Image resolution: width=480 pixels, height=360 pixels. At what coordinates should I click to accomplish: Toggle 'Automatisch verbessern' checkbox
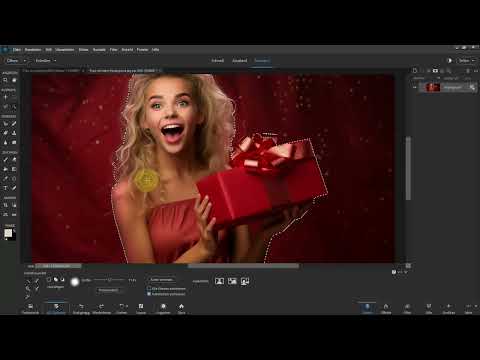[x=149, y=294]
